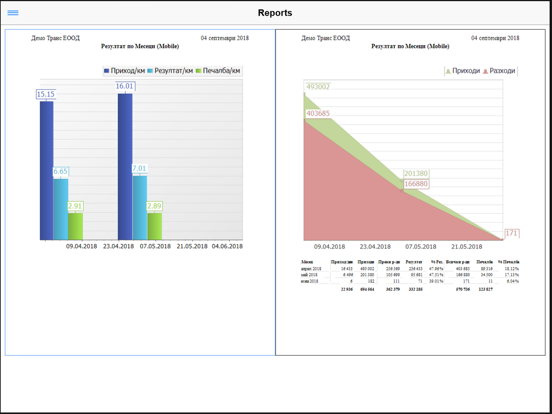Click the Резултат/км legend label
This screenshot has height=414, width=552.
(174, 71)
